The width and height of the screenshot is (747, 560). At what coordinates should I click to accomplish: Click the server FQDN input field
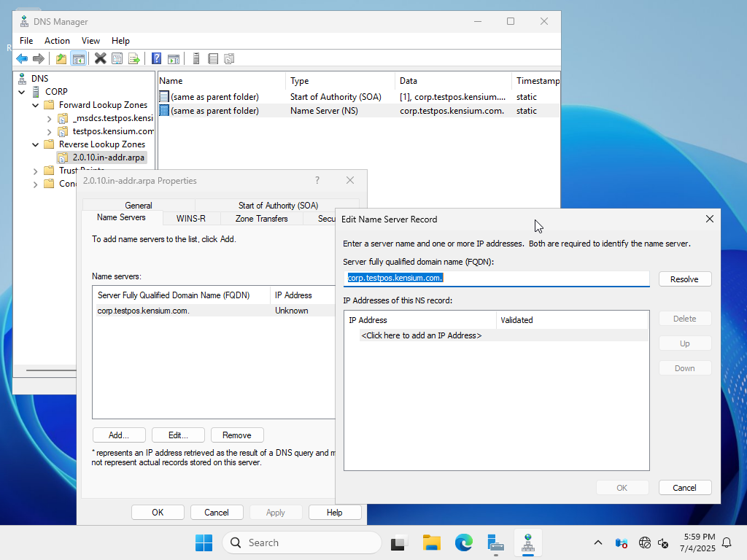pos(496,279)
